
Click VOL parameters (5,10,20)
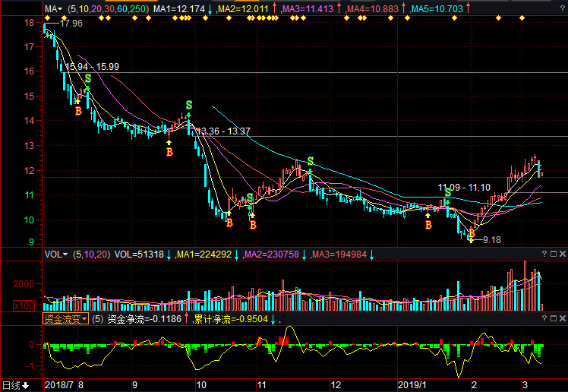pos(91,254)
